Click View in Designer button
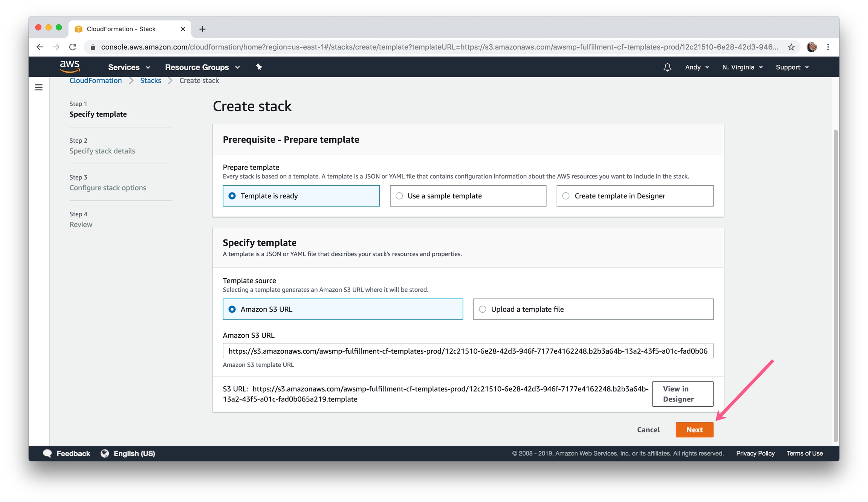 [x=683, y=394]
